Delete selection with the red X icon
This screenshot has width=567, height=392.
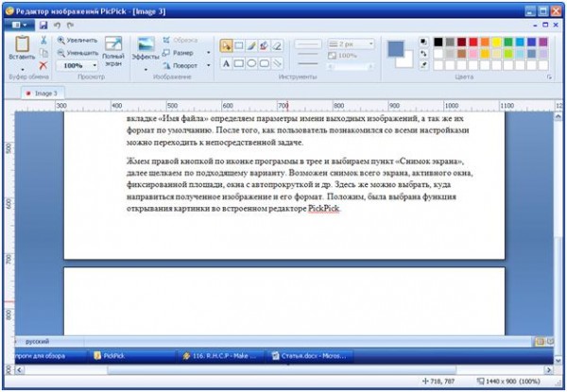tap(43, 65)
